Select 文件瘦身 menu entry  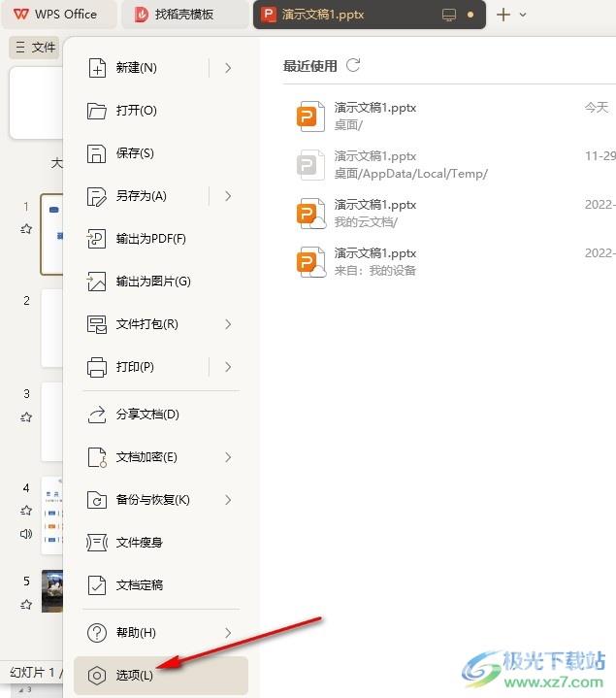pyautogui.click(x=161, y=543)
